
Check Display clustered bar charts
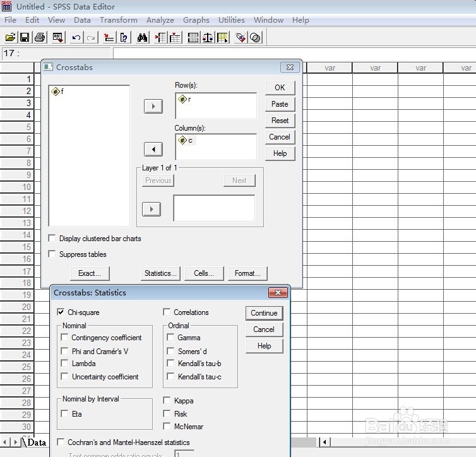[x=52, y=238]
